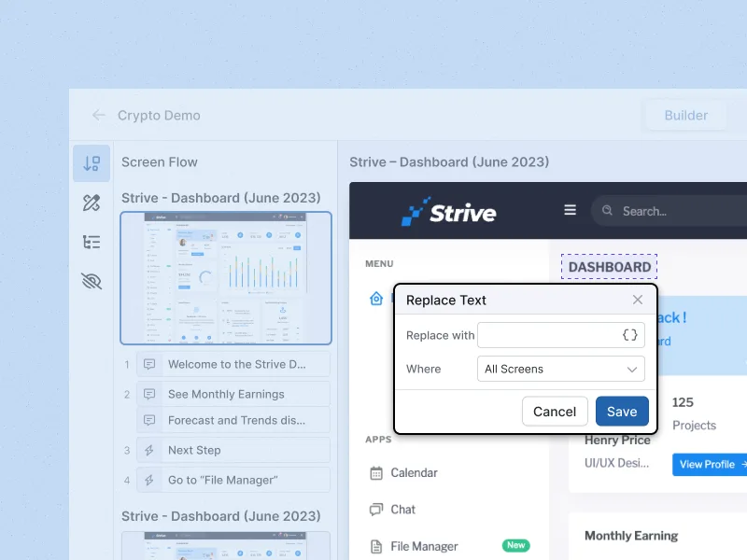Viewport: 747px width, 560px height.
Task: Click the Replace Text dialog title
Action: coord(446,300)
